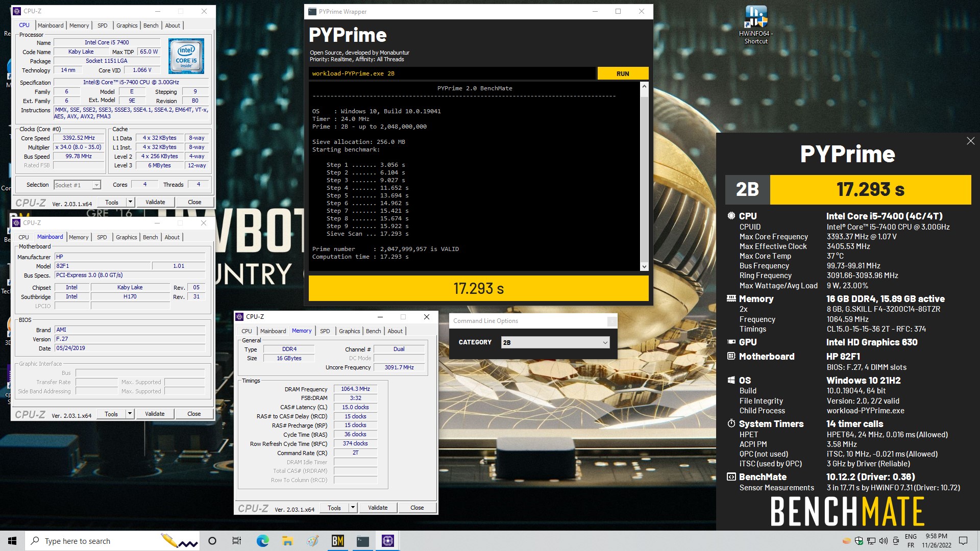The height and width of the screenshot is (551, 980).
Task: Expand Tools arrow in Memory CPU-Z window
Action: point(353,508)
